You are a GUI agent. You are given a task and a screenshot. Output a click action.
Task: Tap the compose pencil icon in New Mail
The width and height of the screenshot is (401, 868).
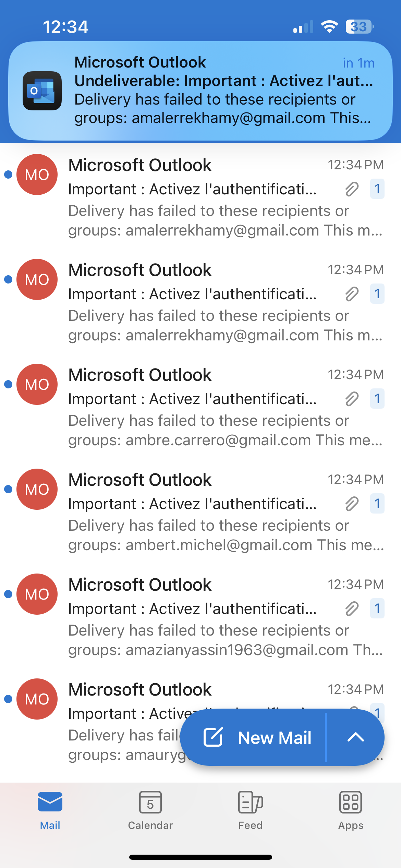click(213, 737)
